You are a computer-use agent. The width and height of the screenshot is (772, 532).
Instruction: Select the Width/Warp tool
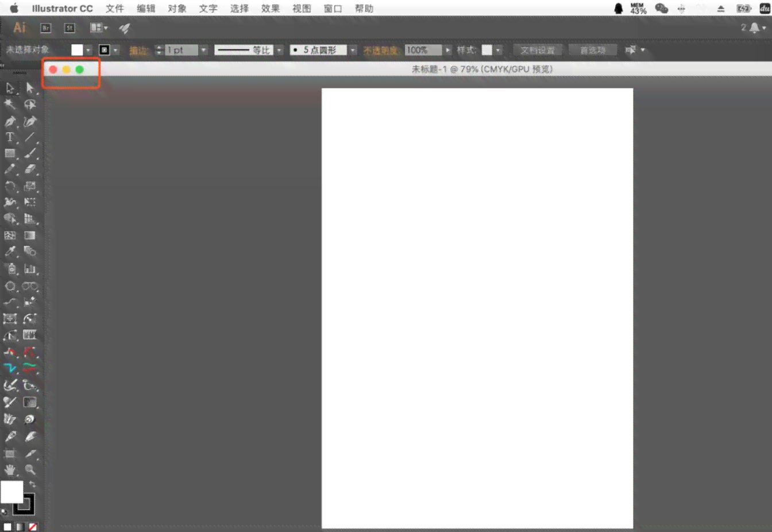pyautogui.click(x=10, y=202)
